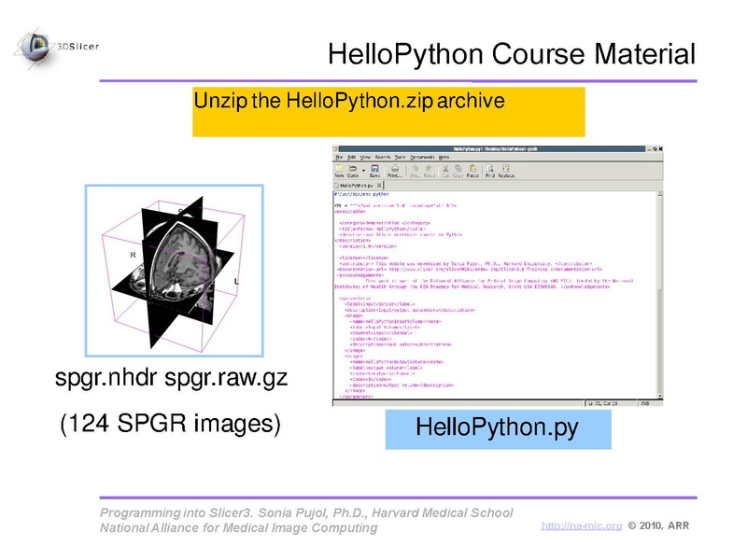Click the INS indicator in gedit status bar
This screenshot has width=747, height=560.
[645, 403]
